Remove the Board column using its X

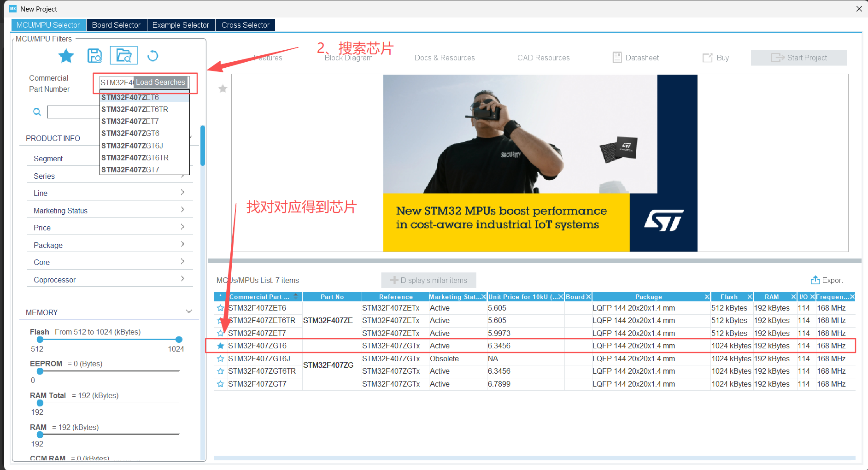coord(588,297)
